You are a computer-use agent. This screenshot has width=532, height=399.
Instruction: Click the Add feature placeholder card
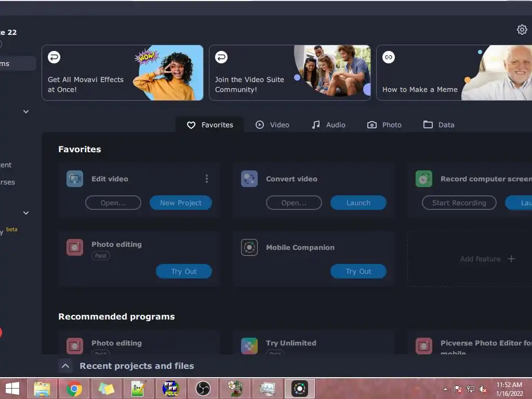click(470, 259)
